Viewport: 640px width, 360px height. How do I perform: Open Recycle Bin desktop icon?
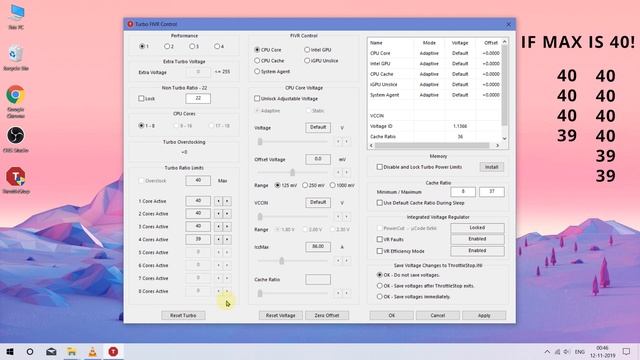pyautogui.click(x=16, y=57)
